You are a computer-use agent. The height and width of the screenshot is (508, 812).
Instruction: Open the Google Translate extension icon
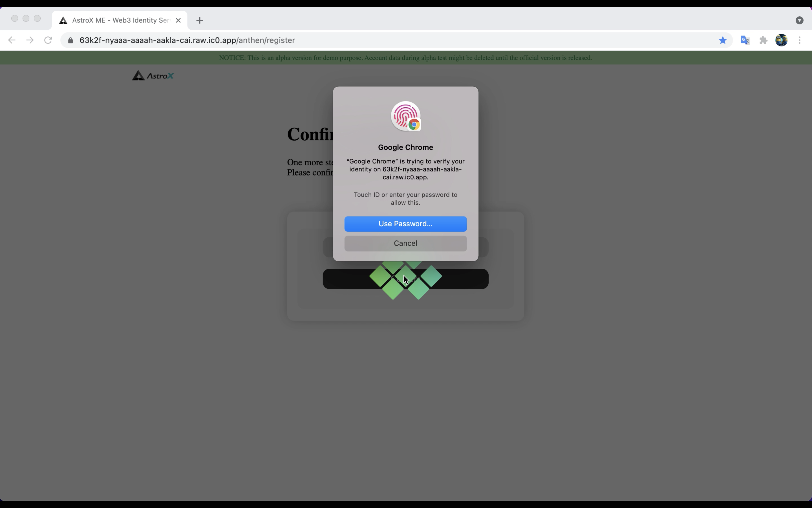pos(745,40)
